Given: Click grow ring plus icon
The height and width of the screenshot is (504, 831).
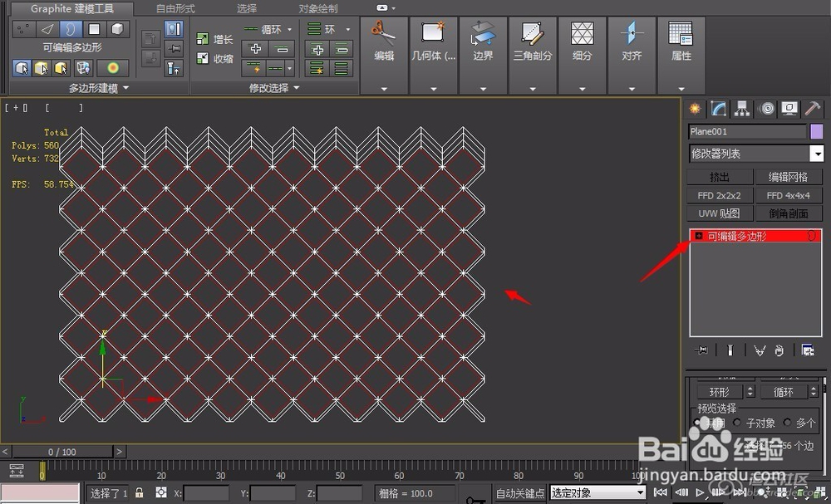Looking at the screenshot, I should (317, 50).
